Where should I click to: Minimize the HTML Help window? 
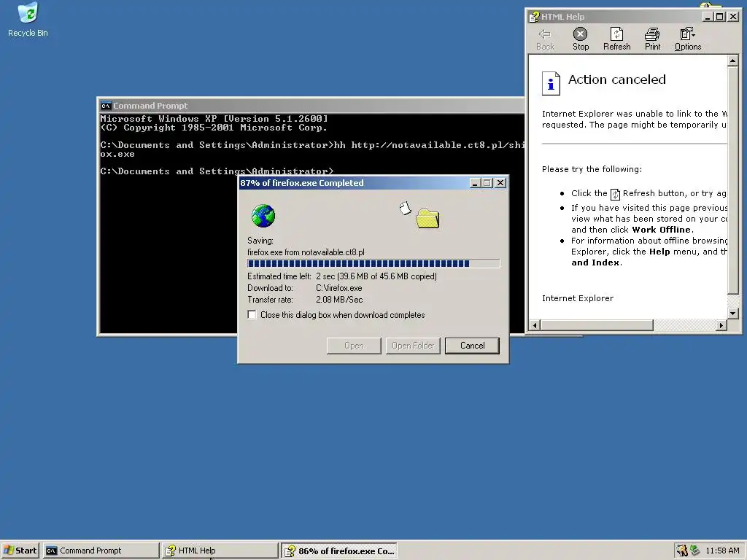708,17
